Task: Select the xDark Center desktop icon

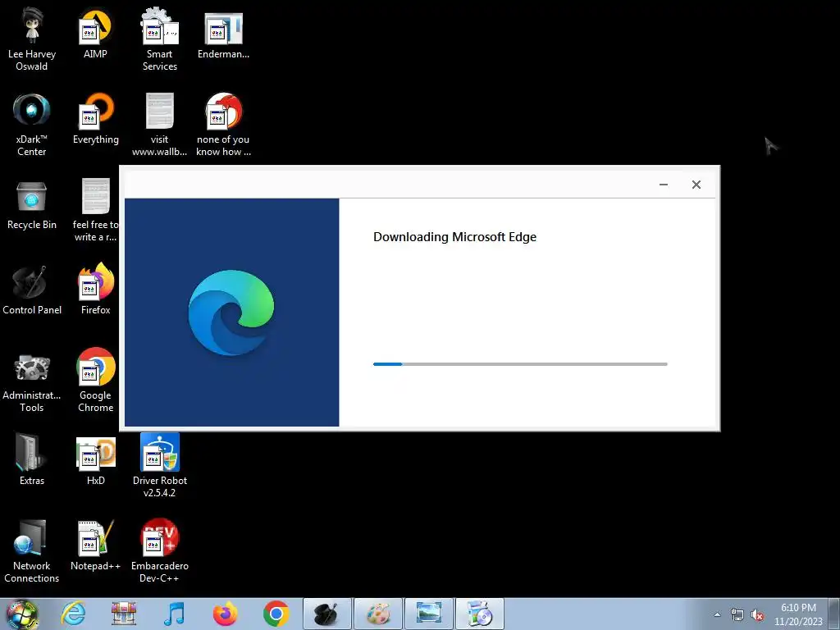Action: coord(32,125)
